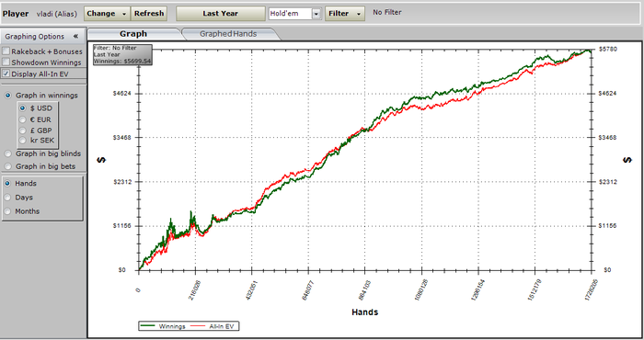Choose kr SEK currency
The height and width of the screenshot is (340, 644).
coord(23,141)
